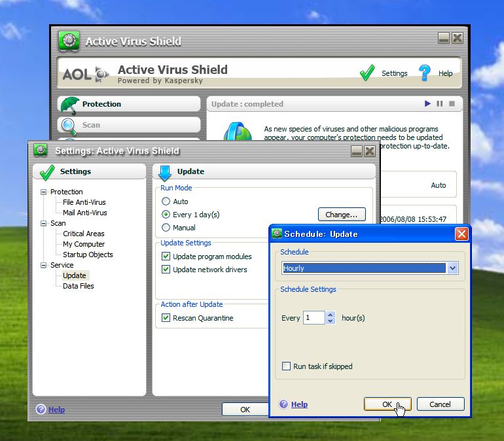This screenshot has height=441, width=504.
Task: Click the Active Virus Shield title bar logo icon
Action: pyautogui.click(x=69, y=41)
